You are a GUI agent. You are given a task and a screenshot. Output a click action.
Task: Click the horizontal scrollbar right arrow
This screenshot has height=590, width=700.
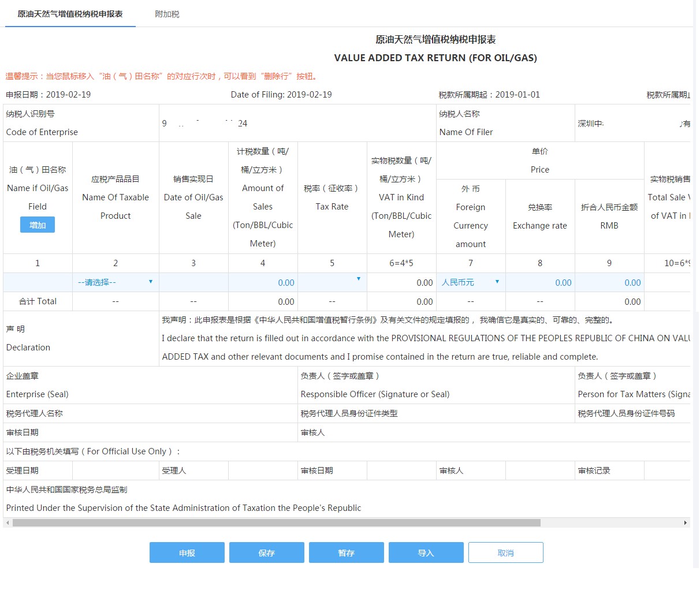tap(686, 523)
